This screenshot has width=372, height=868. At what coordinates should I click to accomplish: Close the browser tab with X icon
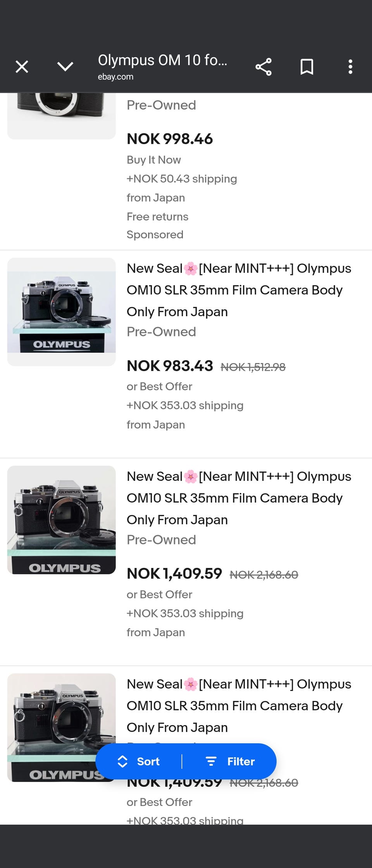coord(22,67)
